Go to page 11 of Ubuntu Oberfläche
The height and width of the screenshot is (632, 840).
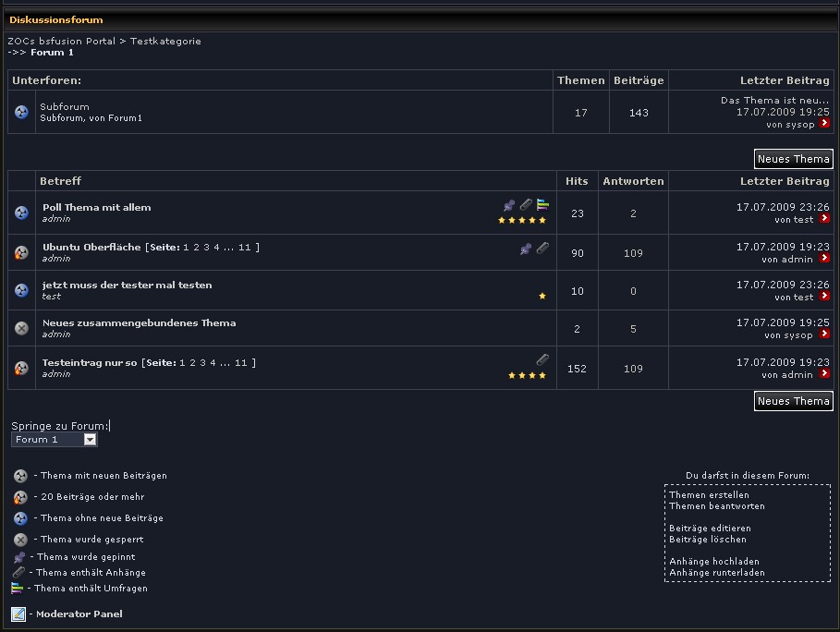pyautogui.click(x=244, y=248)
